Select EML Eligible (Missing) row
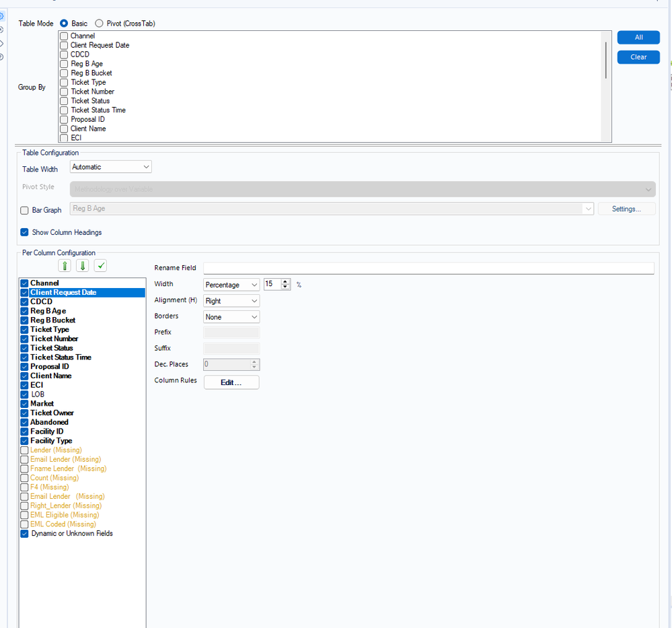This screenshot has height=628, width=672. (82, 515)
